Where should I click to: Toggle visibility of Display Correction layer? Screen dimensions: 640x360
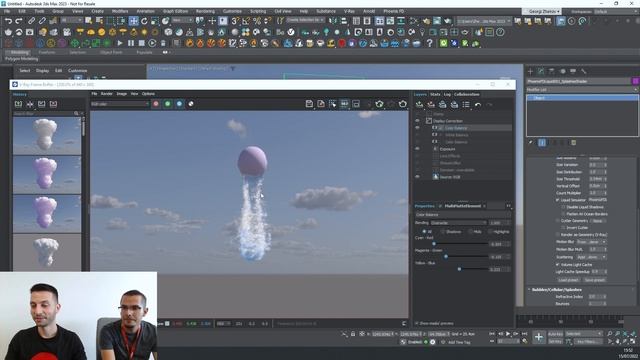pyautogui.click(x=417, y=121)
